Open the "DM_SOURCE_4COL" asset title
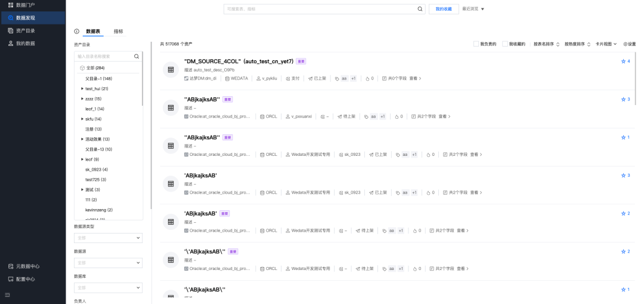This screenshot has width=644, height=304. pos(239,62)
